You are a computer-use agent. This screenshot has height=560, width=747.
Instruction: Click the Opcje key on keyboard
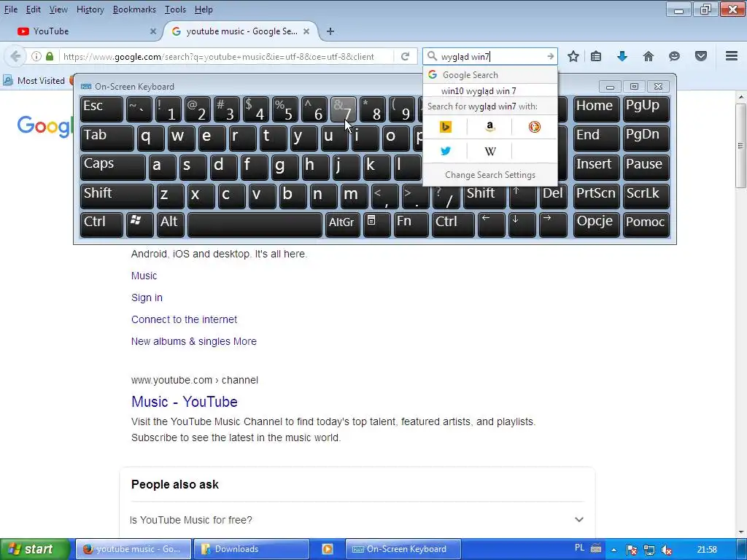coord(596,225)
